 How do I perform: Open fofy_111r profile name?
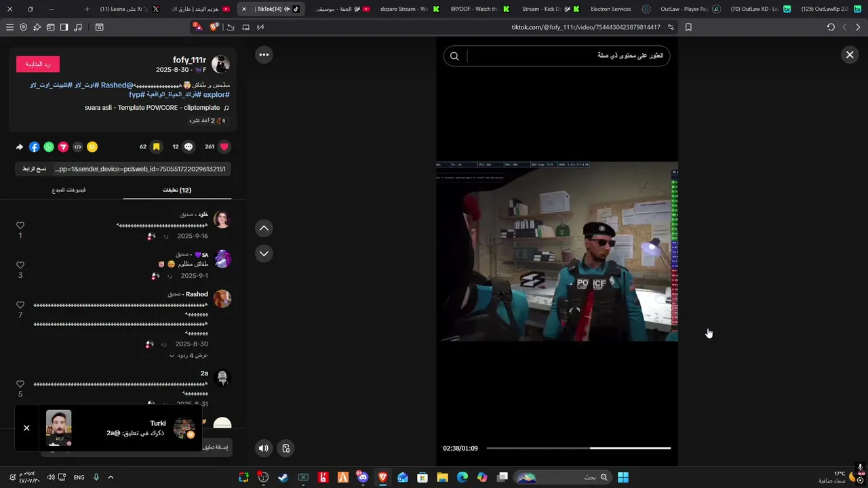[x=189, y=60]
